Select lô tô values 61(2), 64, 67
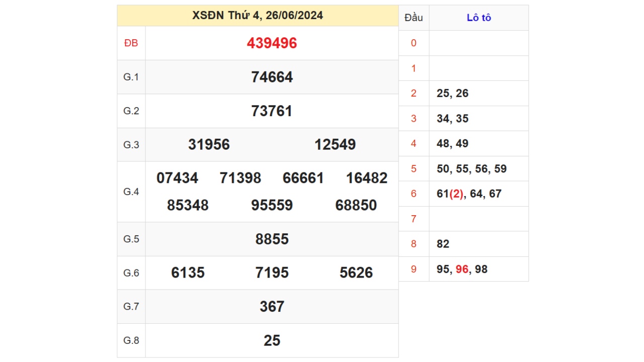Viewport: 644px width, 362px height. tap(469, 194)
